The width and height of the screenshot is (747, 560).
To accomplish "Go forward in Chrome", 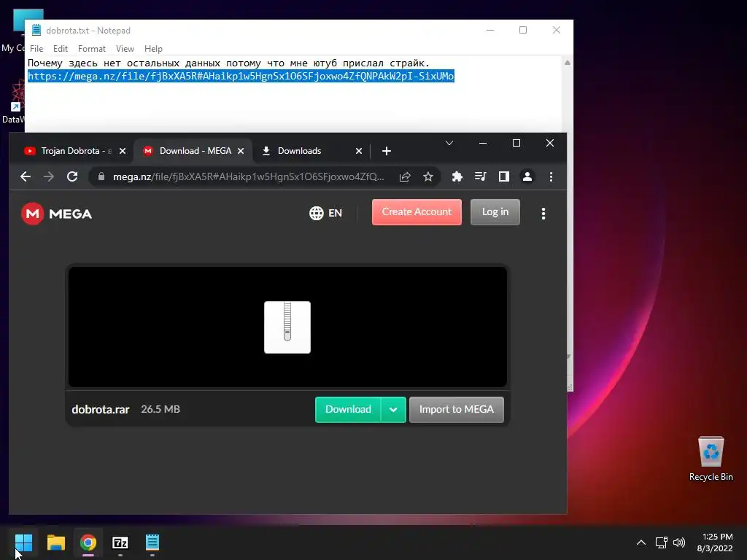I will point(49,176).
